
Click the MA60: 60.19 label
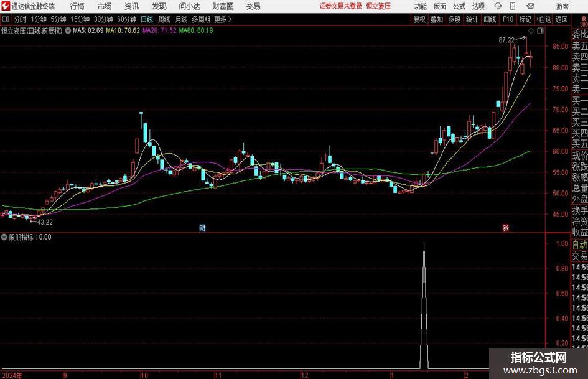(x=196, y=30)
